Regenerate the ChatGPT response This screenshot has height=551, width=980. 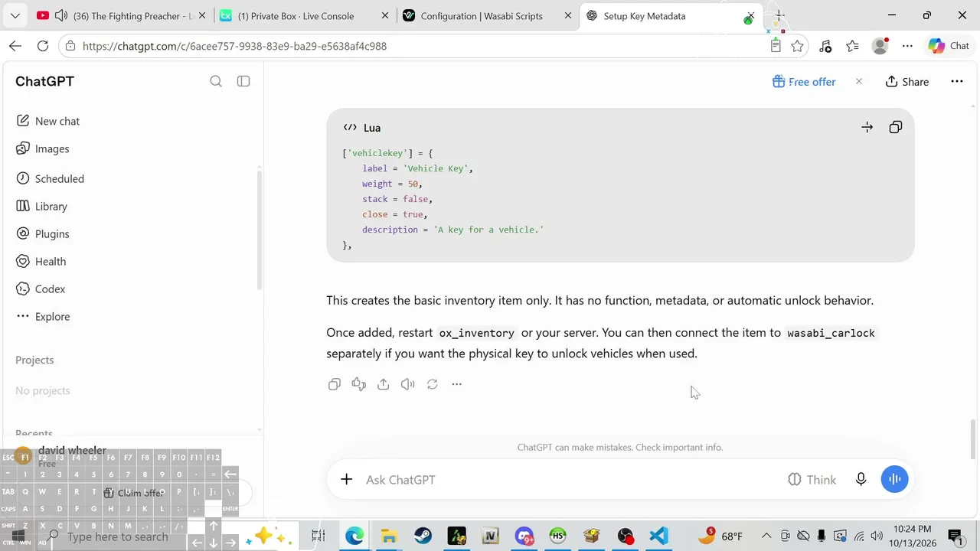click(433, 384)
